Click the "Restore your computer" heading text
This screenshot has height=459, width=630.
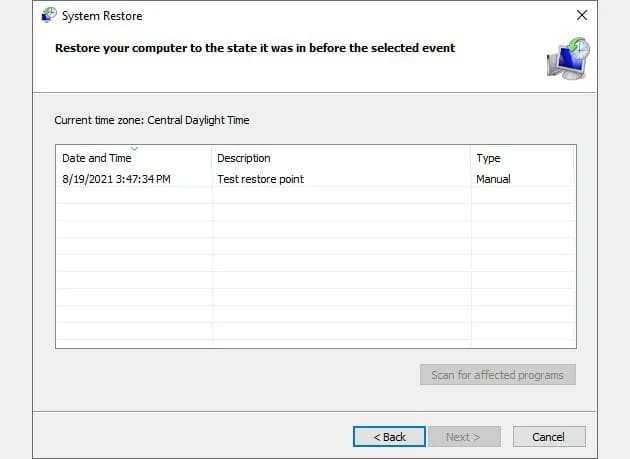coord(254,48)
